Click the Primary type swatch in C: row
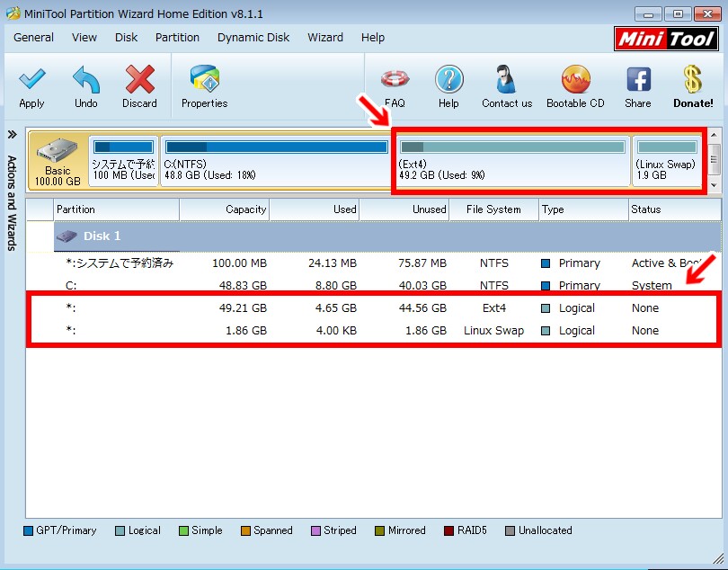 point(546,286)
